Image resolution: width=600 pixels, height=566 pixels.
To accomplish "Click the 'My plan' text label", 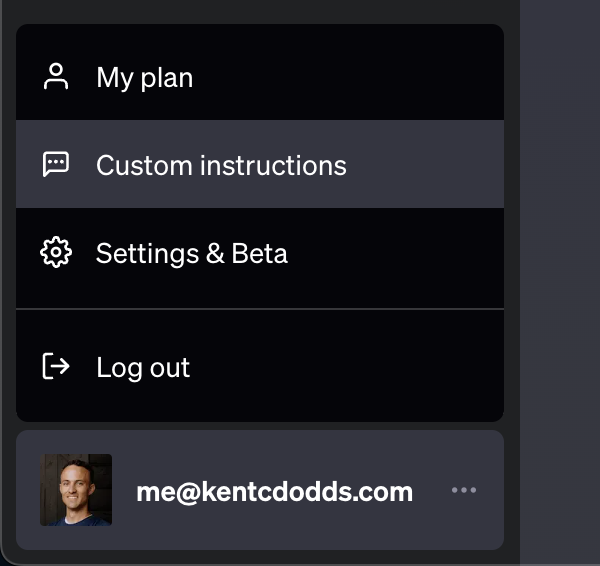I will (144, 77).
